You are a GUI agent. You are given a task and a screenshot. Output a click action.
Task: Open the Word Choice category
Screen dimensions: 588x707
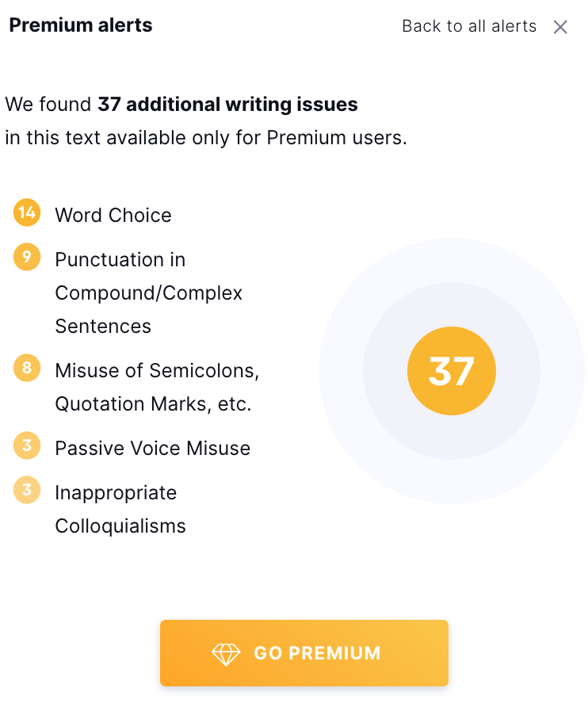tap(113, 215)
